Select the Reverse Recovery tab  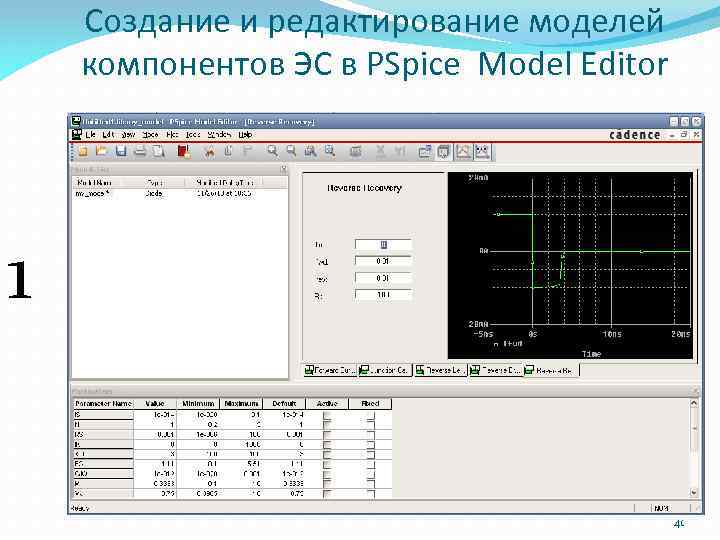point(551,370)
